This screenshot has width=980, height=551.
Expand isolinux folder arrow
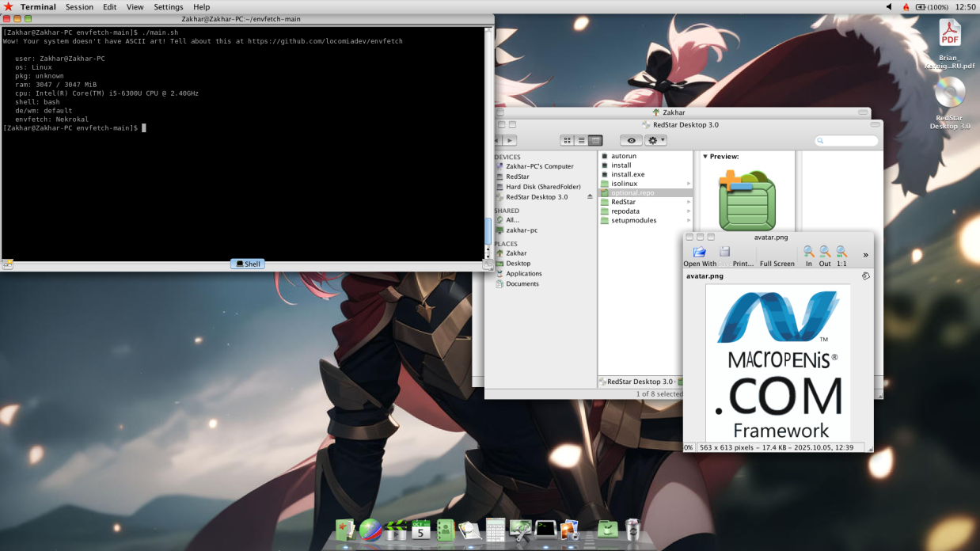[x=689, y=184]
